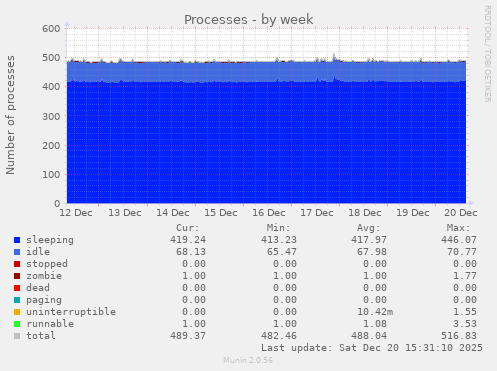Click the idle average value 67.98

372,252
